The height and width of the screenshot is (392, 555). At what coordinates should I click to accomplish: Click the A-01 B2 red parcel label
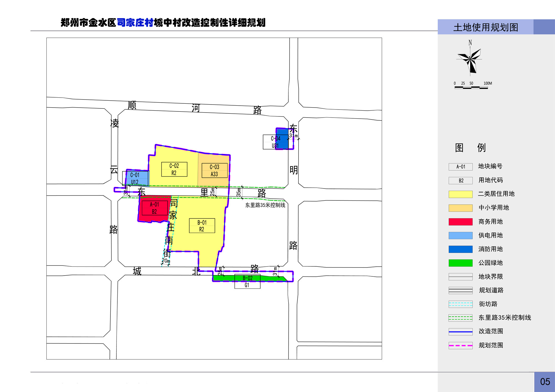coord(155,208)
